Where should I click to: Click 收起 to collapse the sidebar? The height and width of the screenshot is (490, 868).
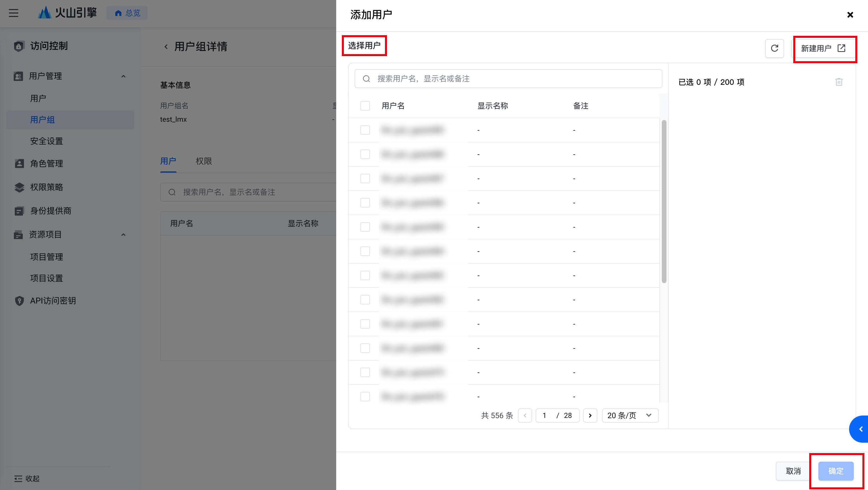(27, 478)
